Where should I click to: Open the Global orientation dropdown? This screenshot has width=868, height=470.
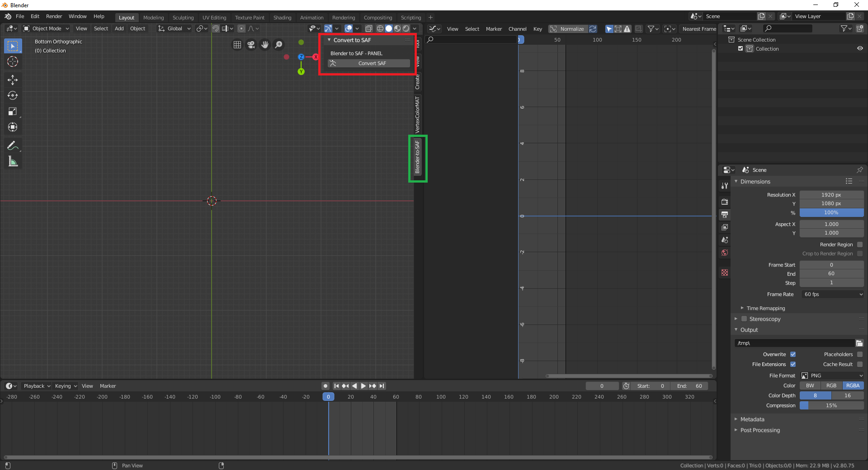(x=175, y=28)
